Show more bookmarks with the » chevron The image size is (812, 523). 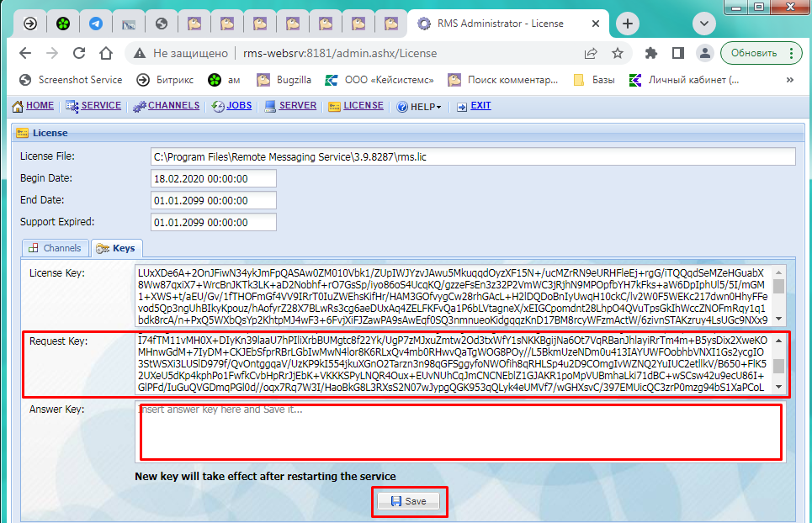coord(790,80)
